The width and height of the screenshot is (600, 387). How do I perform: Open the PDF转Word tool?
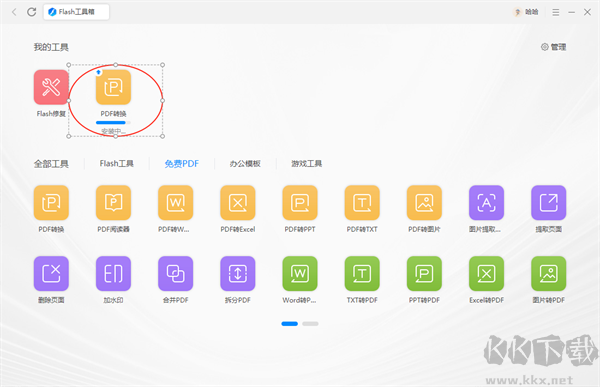(x=176, y=203)
